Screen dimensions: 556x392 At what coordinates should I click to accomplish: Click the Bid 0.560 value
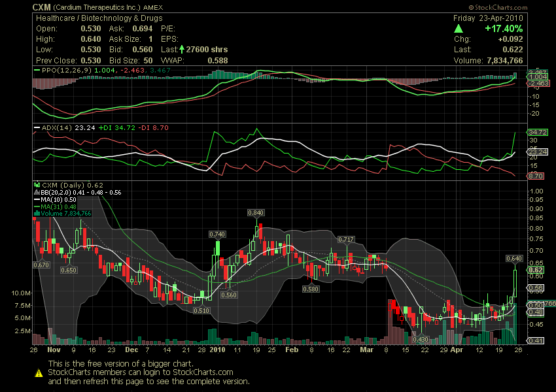pyautogui.click(x=143, y=50)
